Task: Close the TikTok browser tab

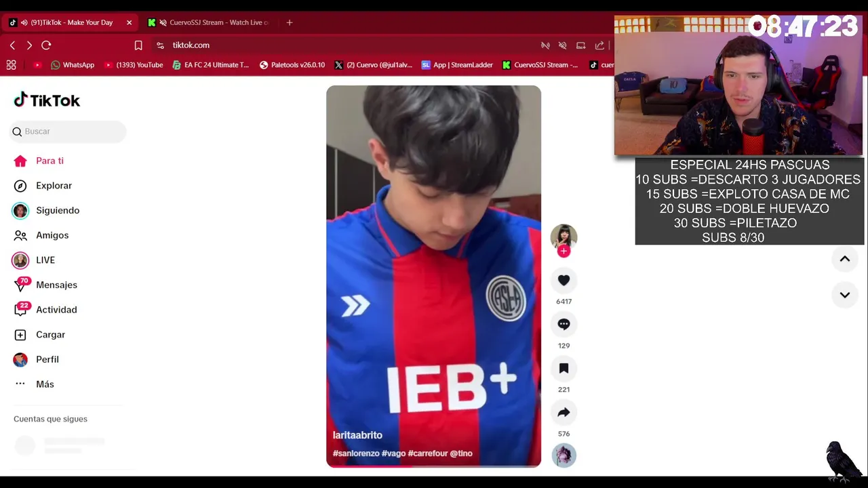Action: pos(129,22)
